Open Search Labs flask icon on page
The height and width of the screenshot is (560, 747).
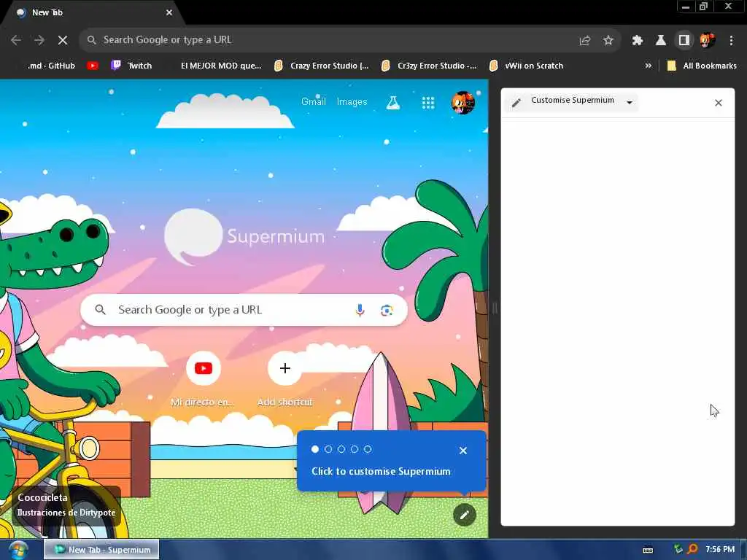click(393, 102)
